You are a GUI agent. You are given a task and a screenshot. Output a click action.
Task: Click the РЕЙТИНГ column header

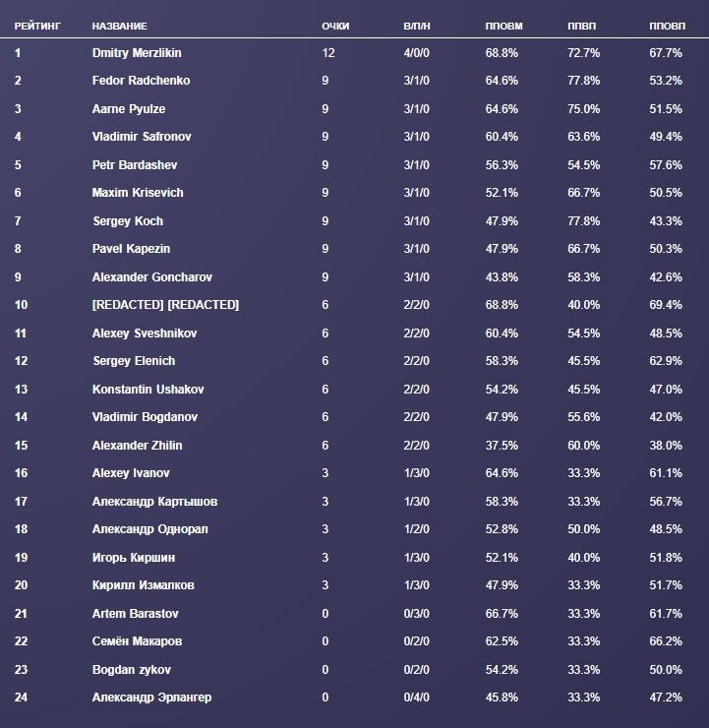37,26
